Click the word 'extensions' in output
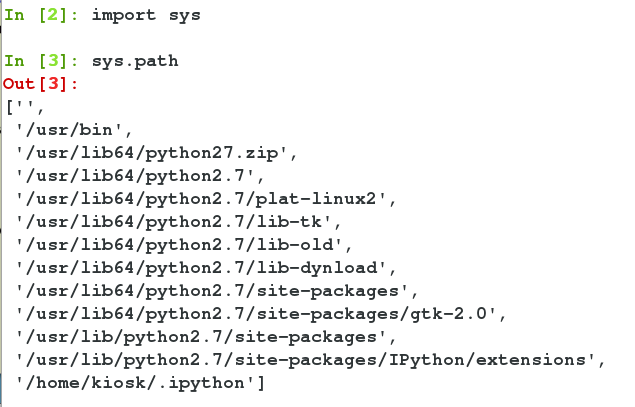Viewport: 635px width, 407px height. pos(531,360)
